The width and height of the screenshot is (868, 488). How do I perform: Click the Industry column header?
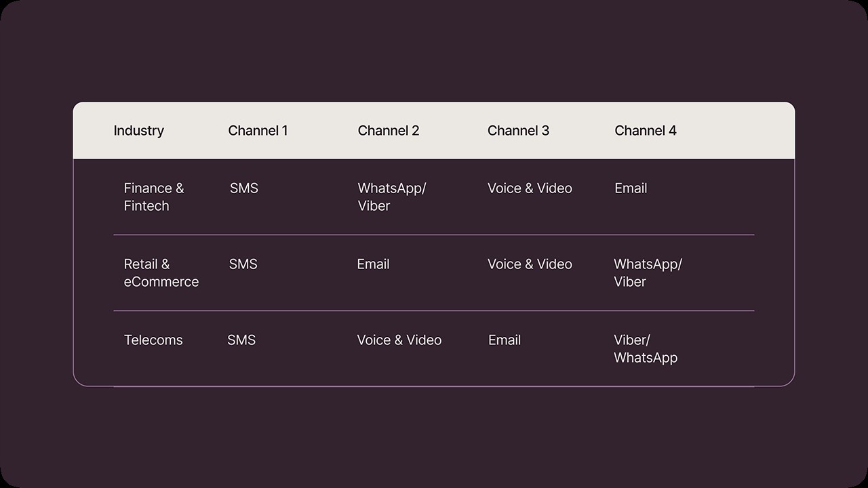coord(138,131)
